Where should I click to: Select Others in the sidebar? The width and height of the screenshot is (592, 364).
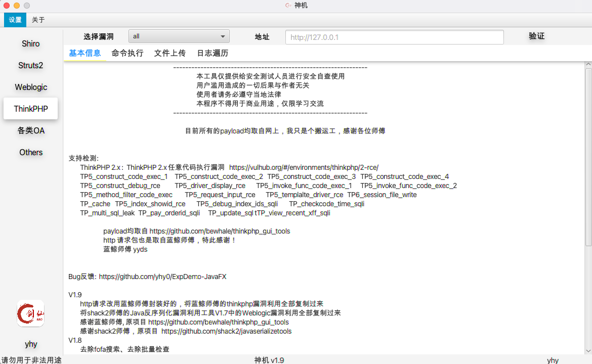pos(30,152)
